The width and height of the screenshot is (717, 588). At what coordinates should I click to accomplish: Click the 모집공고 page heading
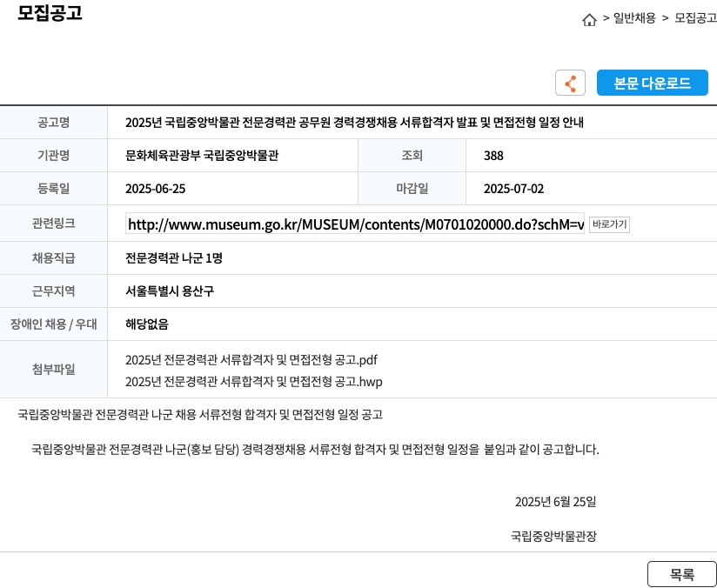(50, 13)
